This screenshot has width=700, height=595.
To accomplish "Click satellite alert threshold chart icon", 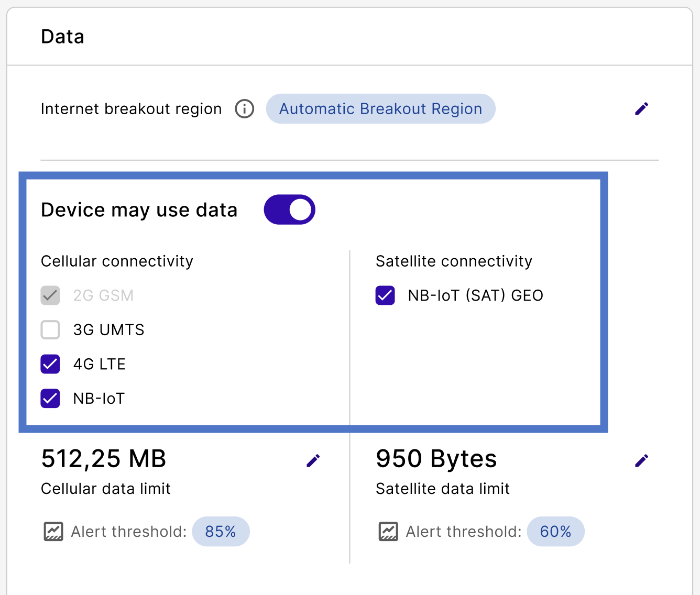I will (x=388, y=532).
